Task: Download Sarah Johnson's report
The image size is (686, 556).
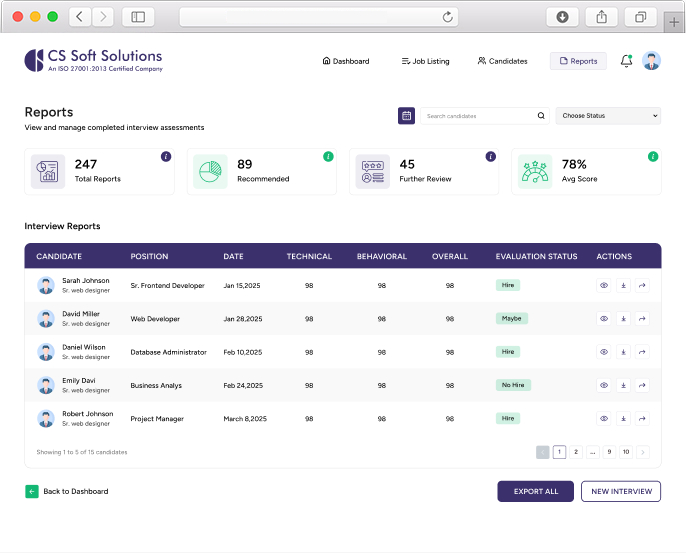Action: [623, 285]
